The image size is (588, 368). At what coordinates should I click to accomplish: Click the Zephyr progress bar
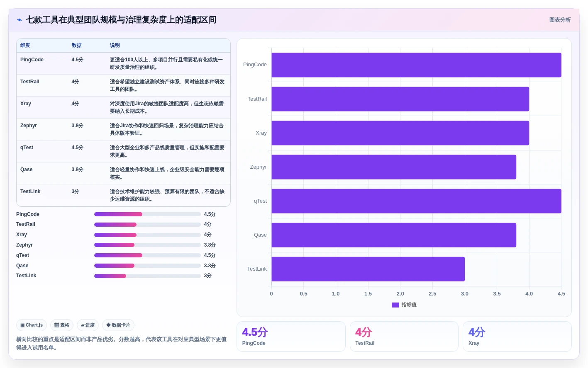[x=147, y=245]
